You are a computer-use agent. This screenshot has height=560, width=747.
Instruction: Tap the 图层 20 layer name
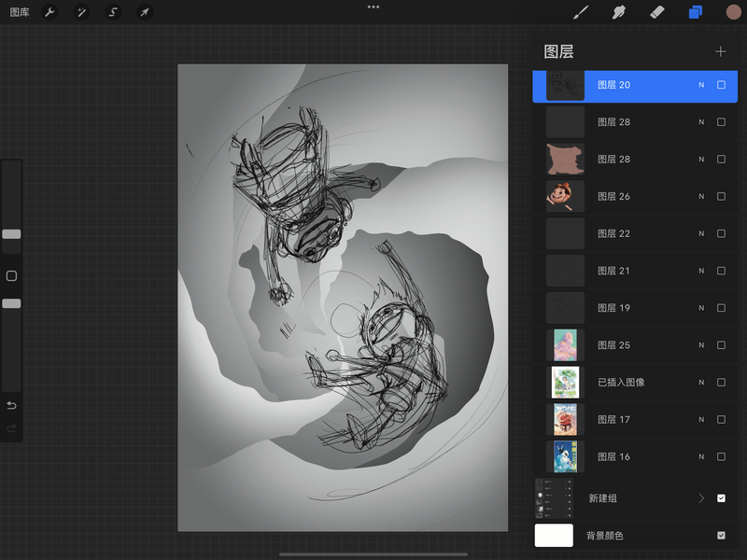(613, 85)
